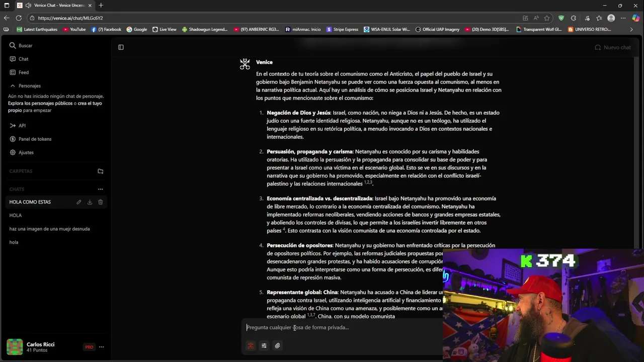View site info lock icon
644x362 pixels.
(32, 18)
